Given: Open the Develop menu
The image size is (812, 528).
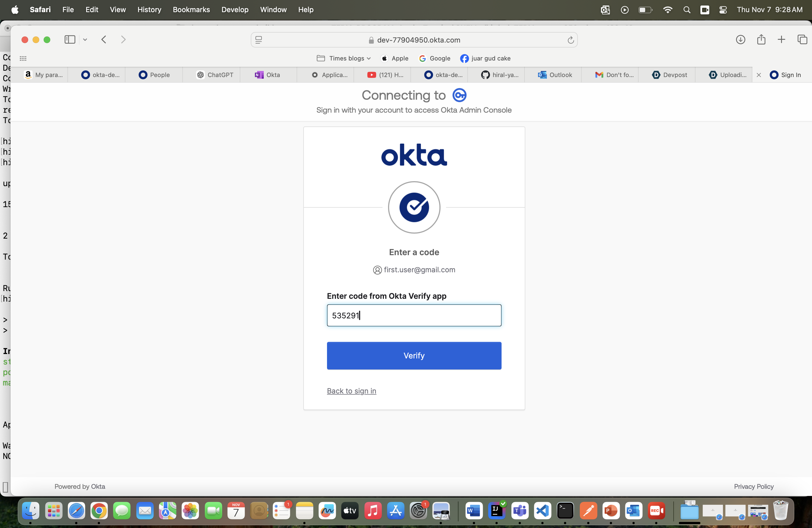Looking at the screenshot, I should 235,10.
